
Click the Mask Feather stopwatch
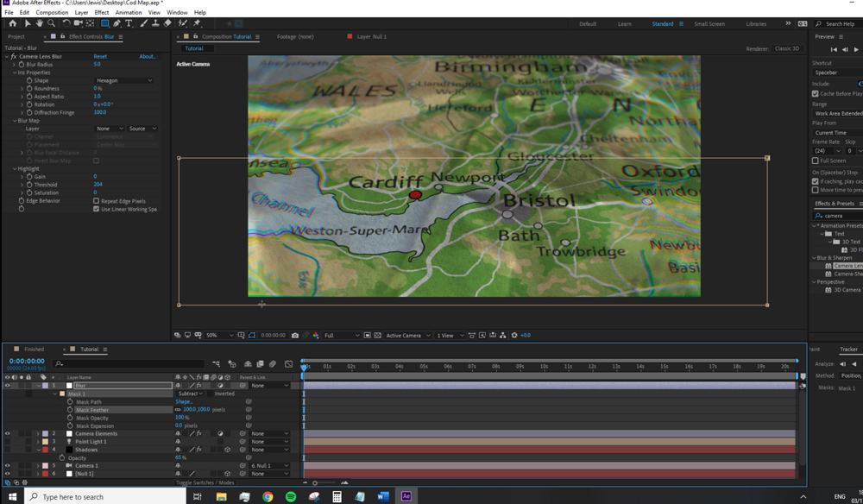(70, 410)
